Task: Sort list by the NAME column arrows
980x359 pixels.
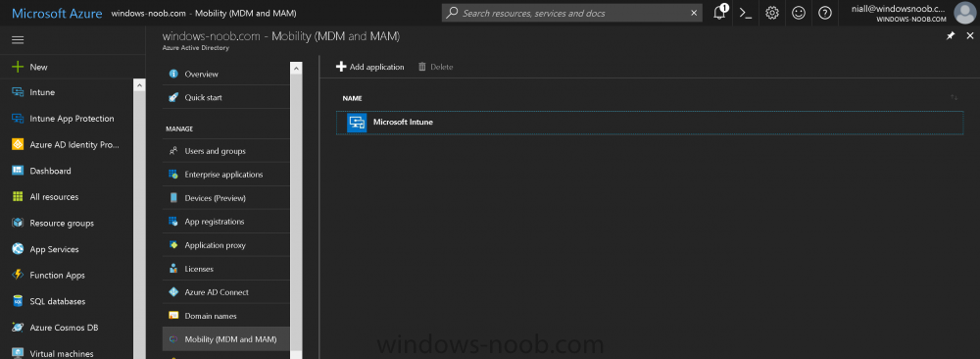Action: (954, 97)
